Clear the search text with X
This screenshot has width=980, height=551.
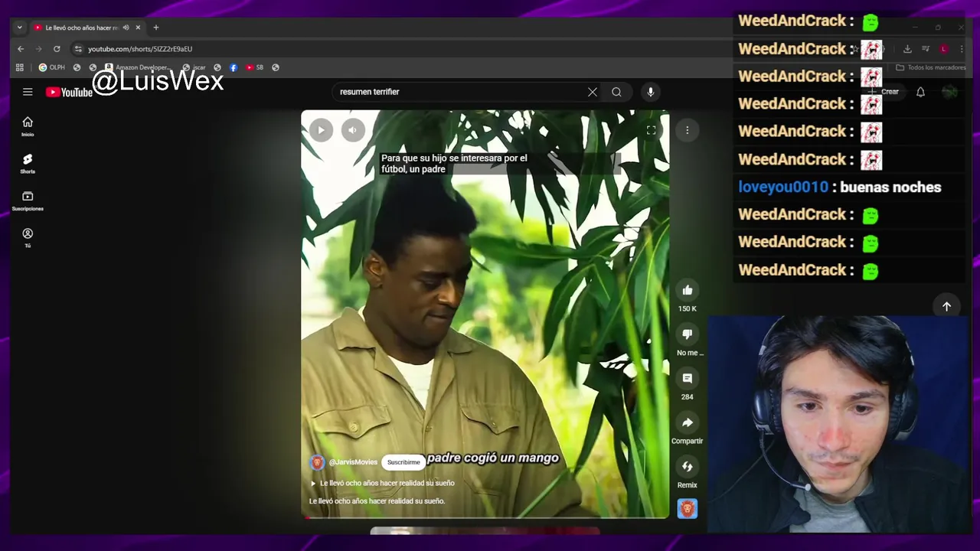(x=592, y=92)
